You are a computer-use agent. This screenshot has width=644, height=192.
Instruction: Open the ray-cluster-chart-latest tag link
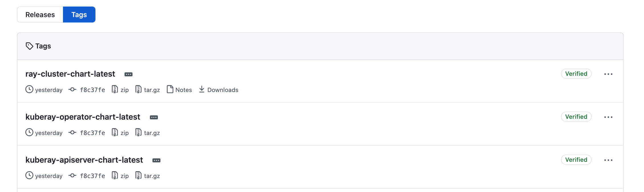[70, 74]
